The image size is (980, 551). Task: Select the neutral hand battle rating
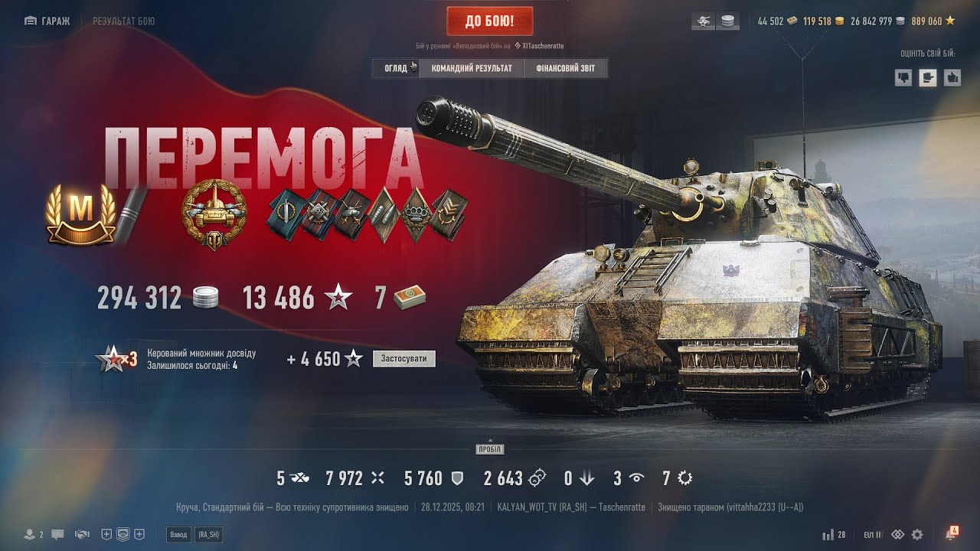(x=928, y=77)
